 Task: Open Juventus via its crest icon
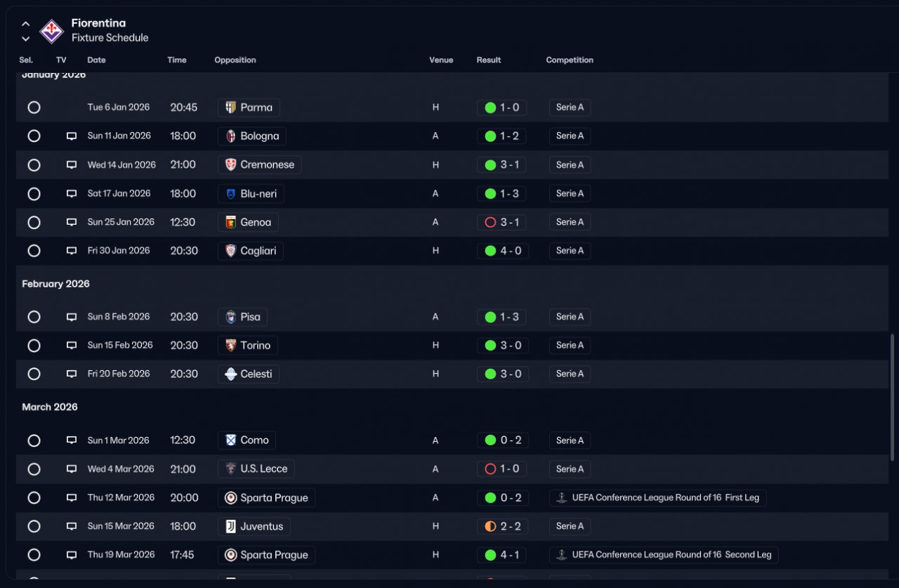pyautogui.click(x=230, y=526)
